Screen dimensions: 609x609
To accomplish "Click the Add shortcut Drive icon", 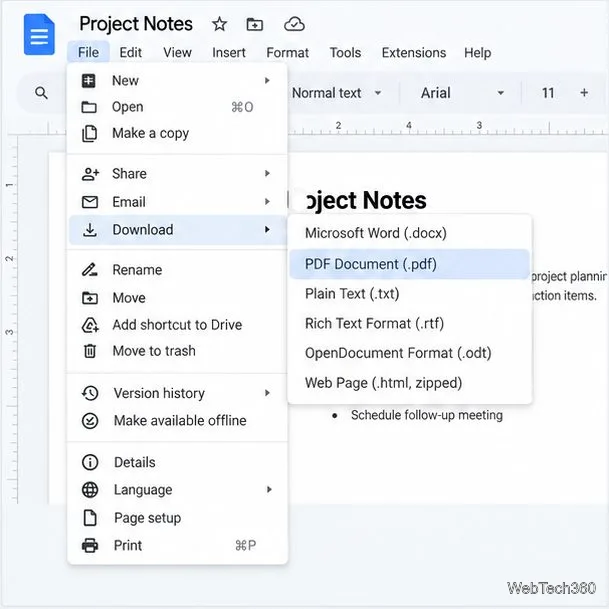I will pyautogui.click(x=90, y=325).
